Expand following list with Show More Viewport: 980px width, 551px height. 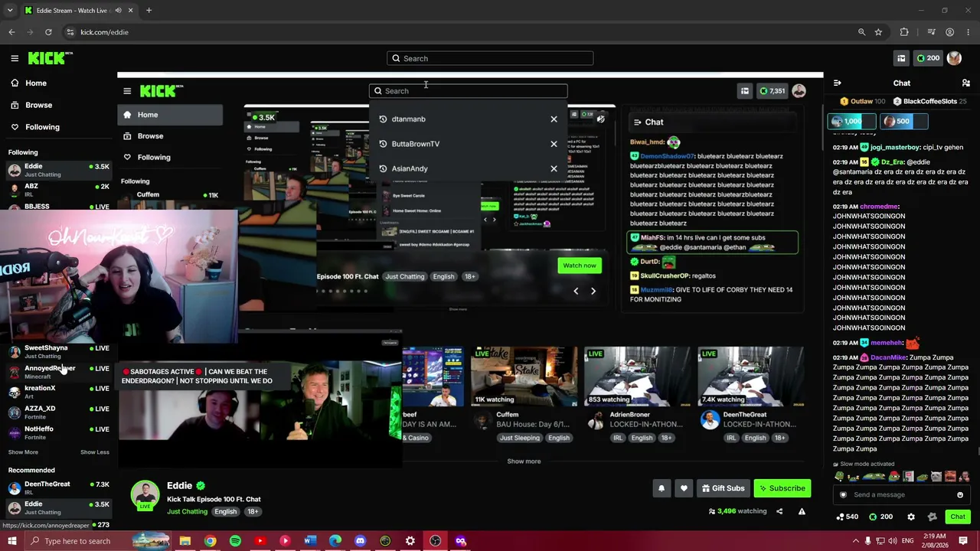coord(23,452)
